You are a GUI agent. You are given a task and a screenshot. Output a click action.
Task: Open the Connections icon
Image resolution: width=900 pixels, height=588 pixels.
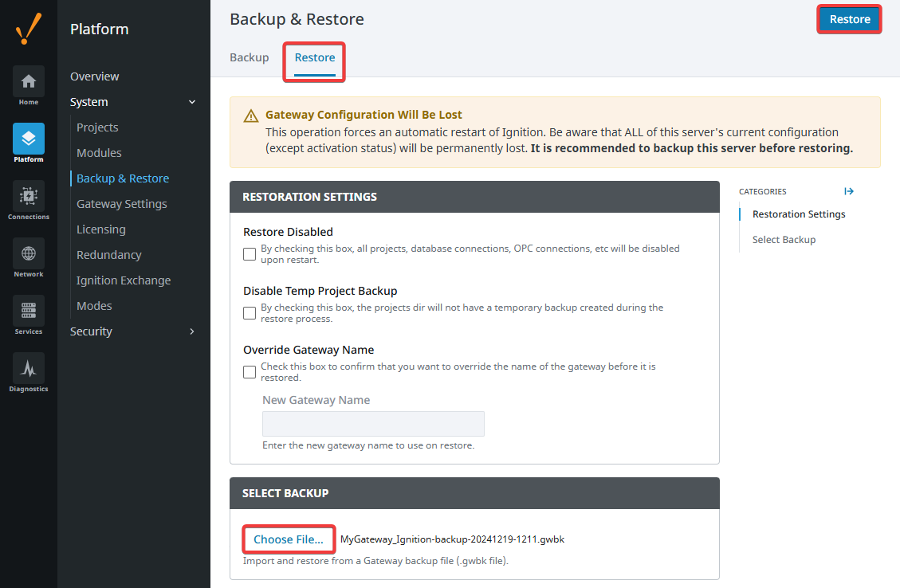28,196
